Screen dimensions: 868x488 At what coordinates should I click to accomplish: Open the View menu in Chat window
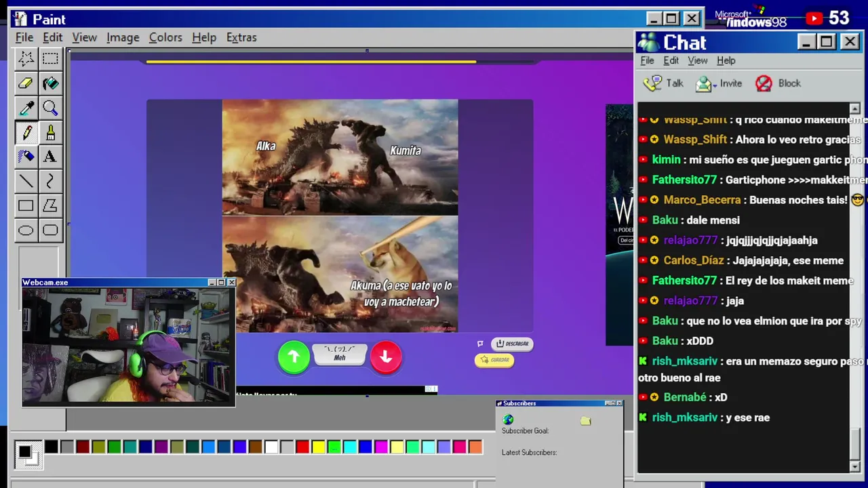click(x=698, y=60)
